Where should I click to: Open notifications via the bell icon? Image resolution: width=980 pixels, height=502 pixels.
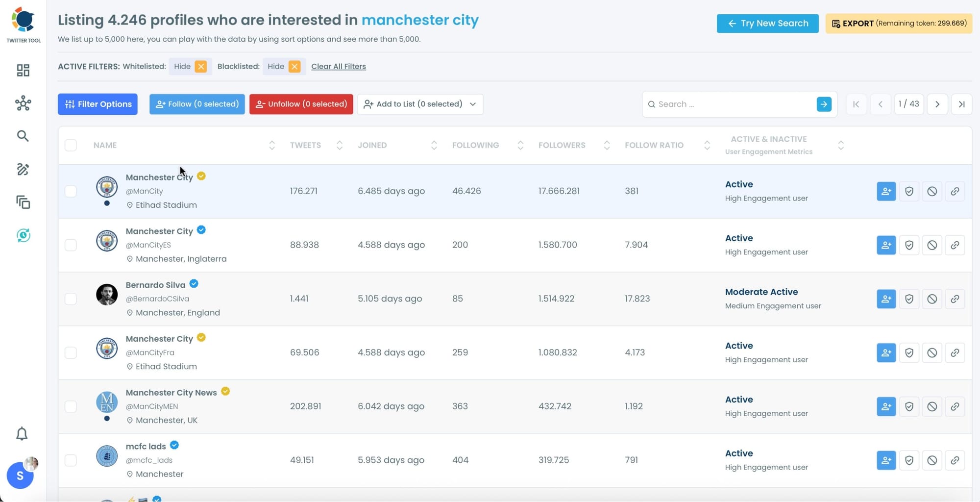point(22,434)
